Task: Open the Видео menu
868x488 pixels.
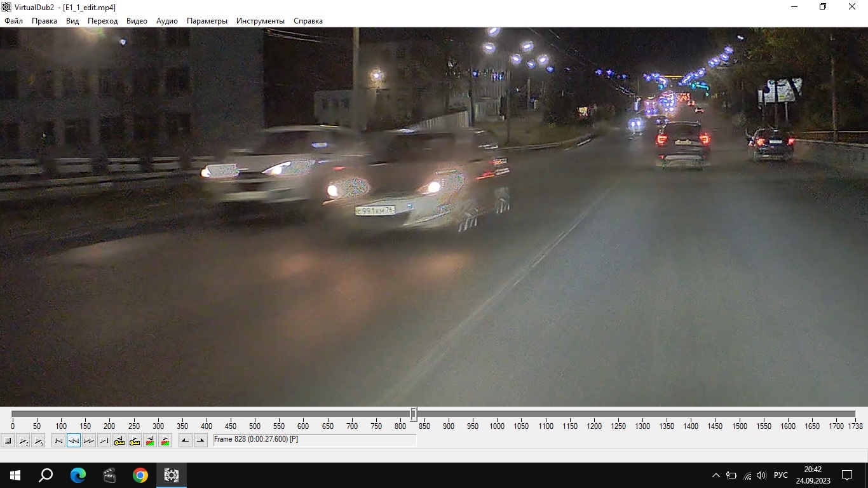Action: [x=137, y=21]
